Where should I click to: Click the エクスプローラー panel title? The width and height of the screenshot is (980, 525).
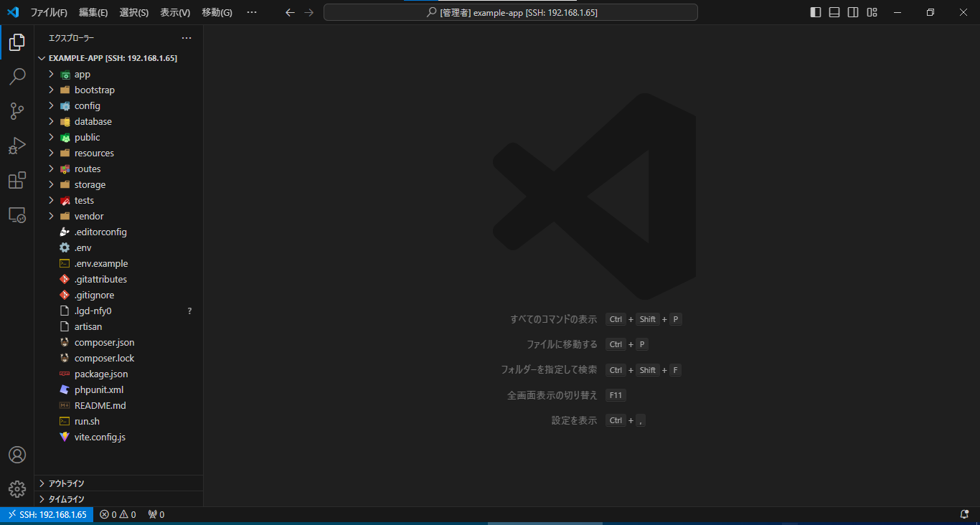[x=71, y=38]
